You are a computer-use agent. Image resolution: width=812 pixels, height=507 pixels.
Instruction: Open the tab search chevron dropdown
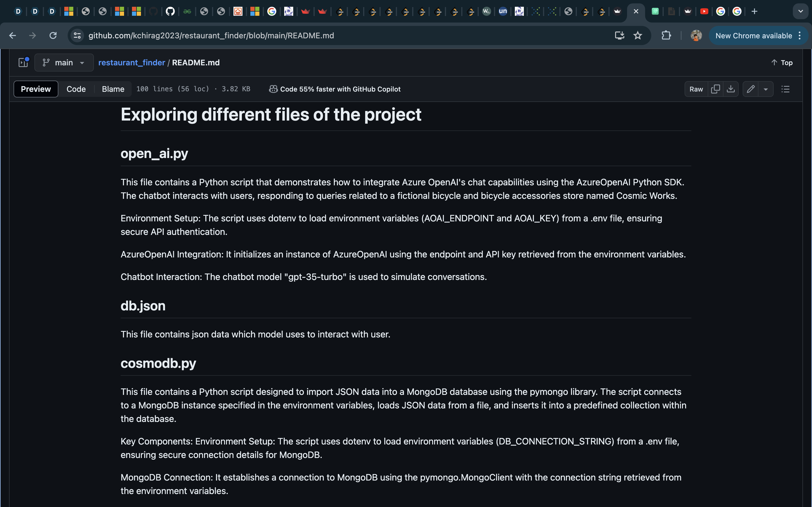click(x=801, y=11)
